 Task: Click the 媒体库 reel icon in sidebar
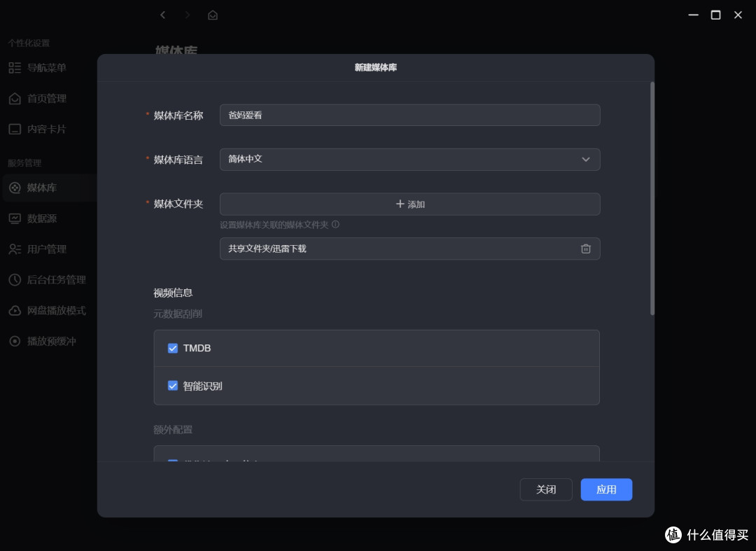pyautogui.click(x=15, y=188)
